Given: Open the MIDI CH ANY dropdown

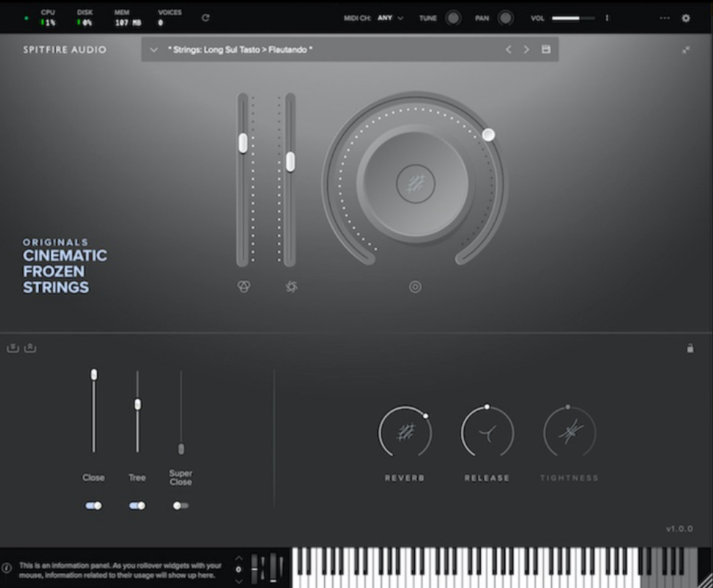Looking at the screenshot, I should tap(390, 18).
